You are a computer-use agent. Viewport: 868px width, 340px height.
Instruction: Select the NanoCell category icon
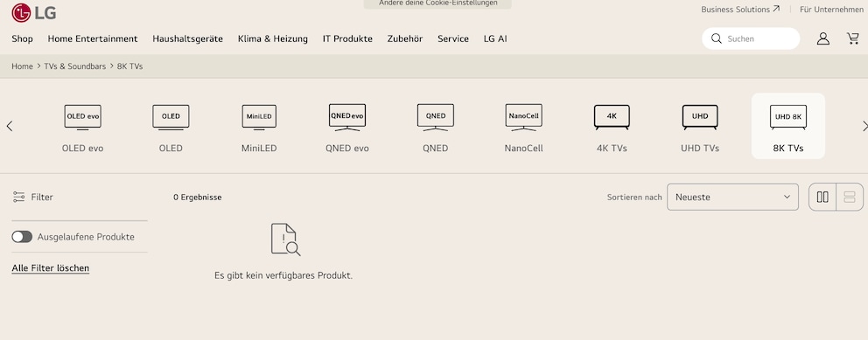[x=523, y=117]
